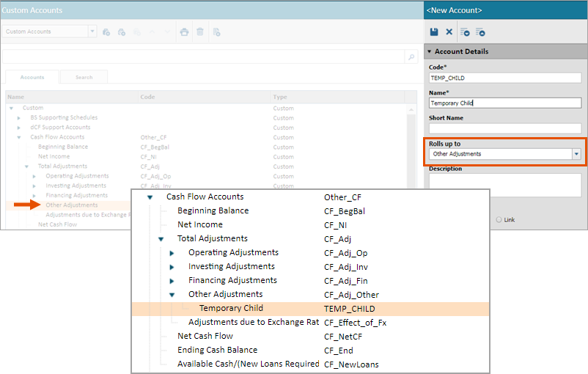Open the Rolls up to dropdown
The image size is (588, 374).
(576, 154)
